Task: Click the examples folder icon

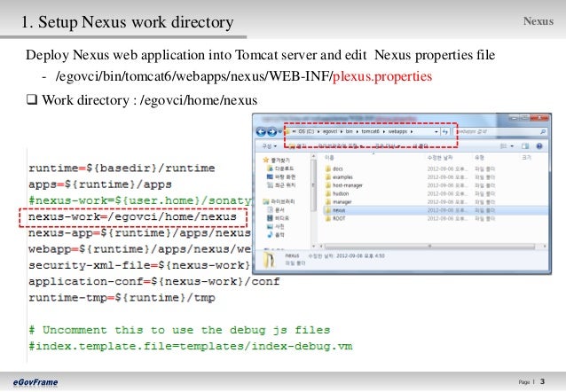Action: click(x=327, y=176)
